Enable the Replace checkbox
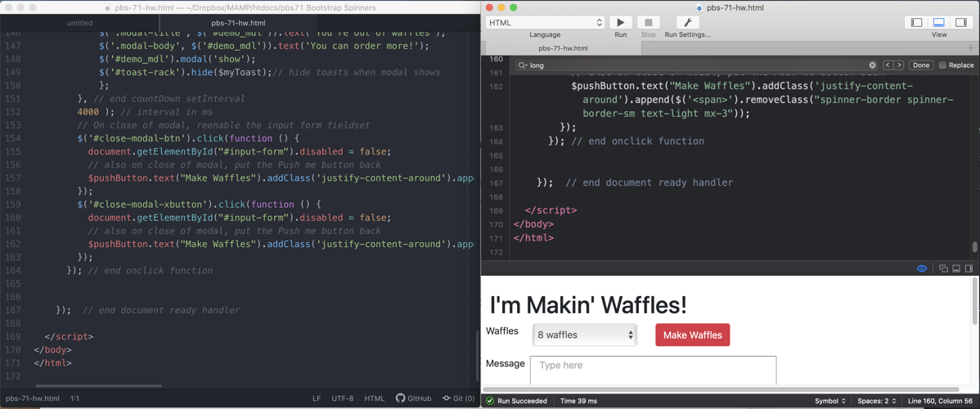The width and height of the screenshot is (980, 409). [942, 65]
